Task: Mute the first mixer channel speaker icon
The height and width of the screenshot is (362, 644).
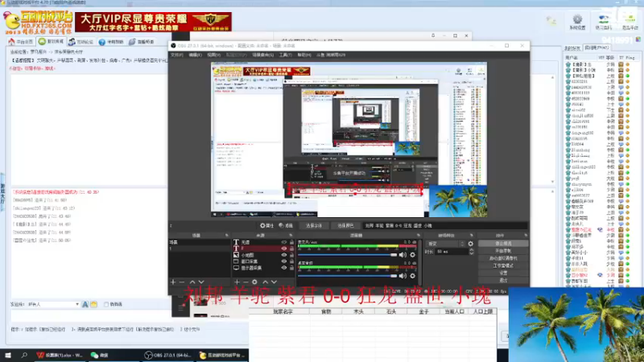Action: tap(402, 255)
